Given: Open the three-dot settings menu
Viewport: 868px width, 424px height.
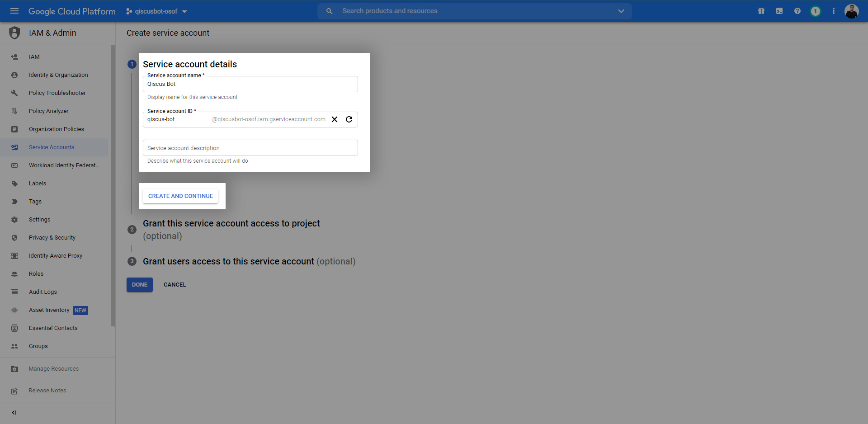Looking at the screenshot, I should tap(834, 11).
